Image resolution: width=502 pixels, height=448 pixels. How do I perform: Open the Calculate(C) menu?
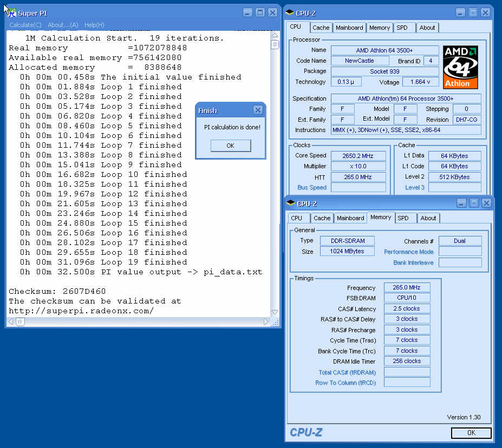click(25, 25)
